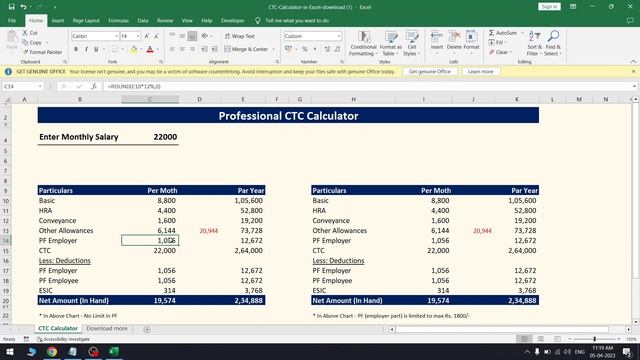Click the zoom slider handle in the status bar
This screenshot has height=360, width=640.
tap(594, 339)
